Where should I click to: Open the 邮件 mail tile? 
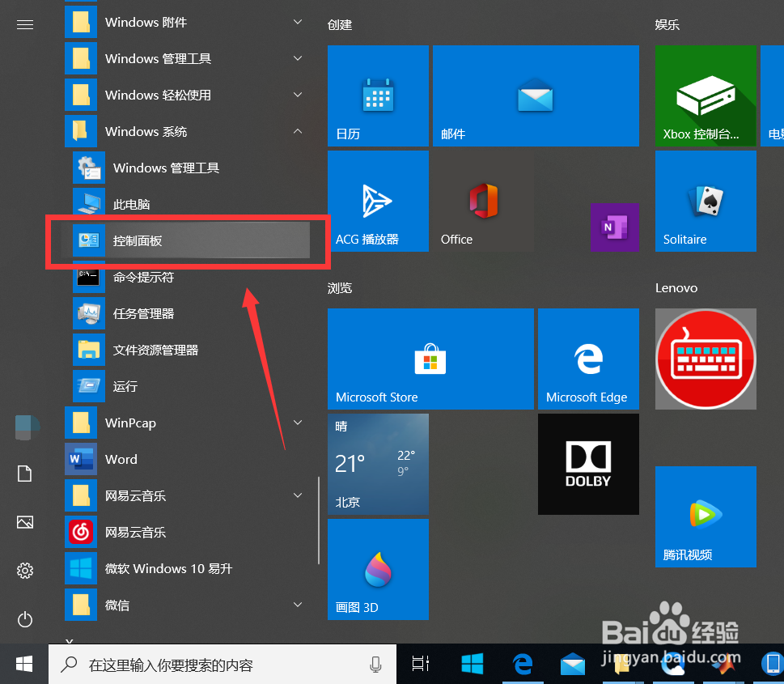click(536, 96)
